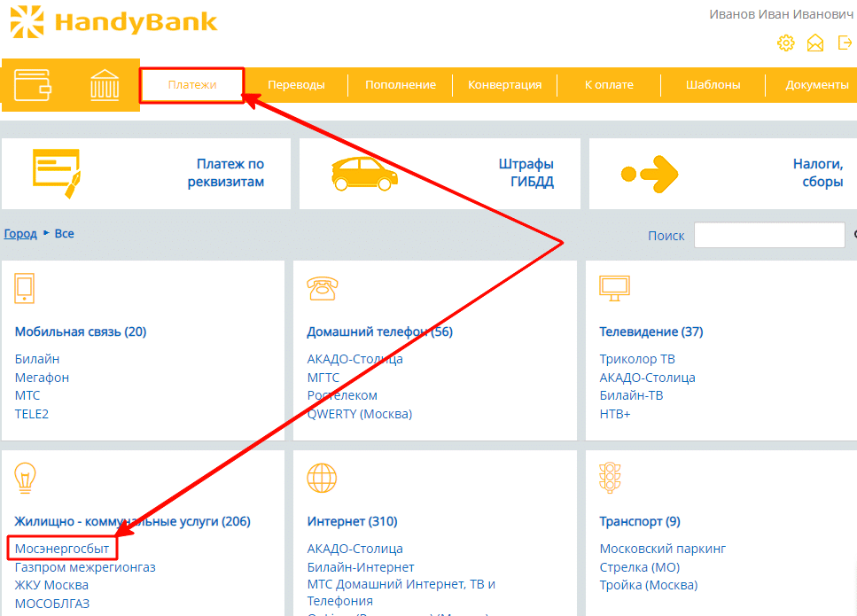The image size is (857, 616).
Task: Open the К оплате tab
Action: point(609,85)
